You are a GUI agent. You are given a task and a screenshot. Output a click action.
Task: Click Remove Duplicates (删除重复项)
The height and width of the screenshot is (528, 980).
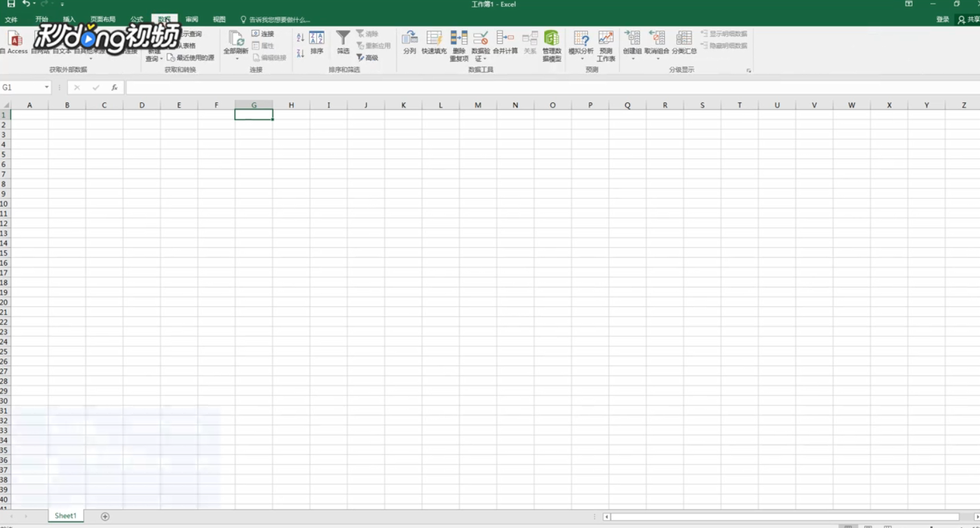point(459,46)
